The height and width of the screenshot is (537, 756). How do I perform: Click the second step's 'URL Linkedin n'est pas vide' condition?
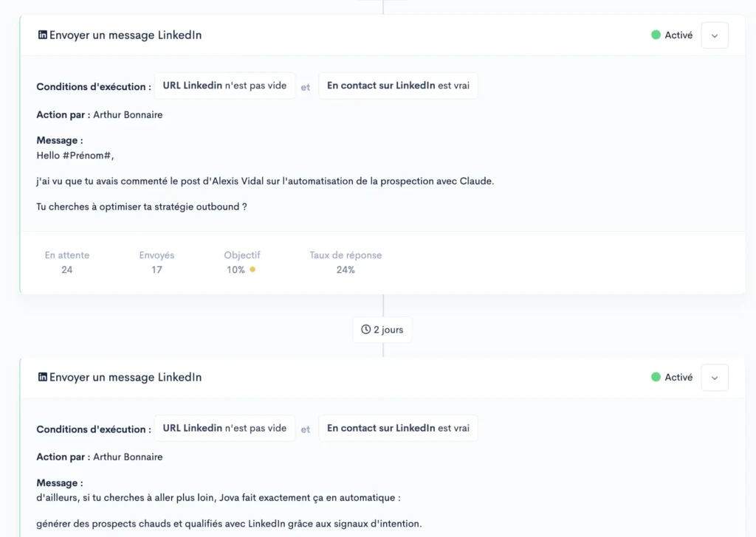pos(224,428)
